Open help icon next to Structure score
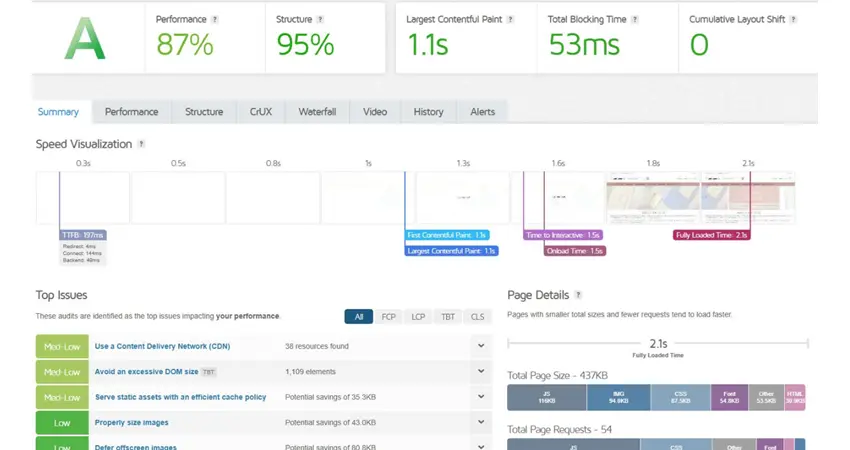 coord(320,20)
